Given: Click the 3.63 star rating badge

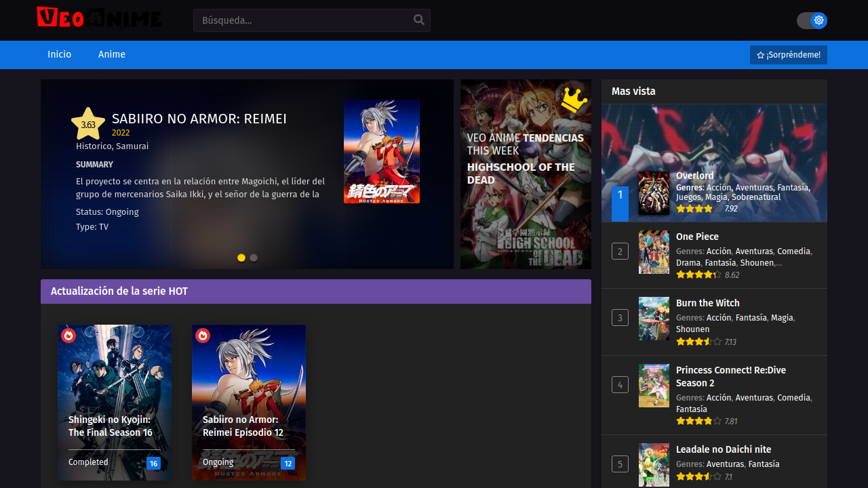Looking at the screenshot, I should (x=88, y=124).
